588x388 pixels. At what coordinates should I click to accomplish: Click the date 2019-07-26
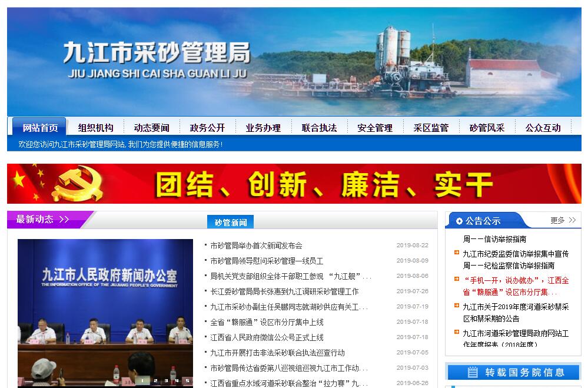[x=412, y=291]
